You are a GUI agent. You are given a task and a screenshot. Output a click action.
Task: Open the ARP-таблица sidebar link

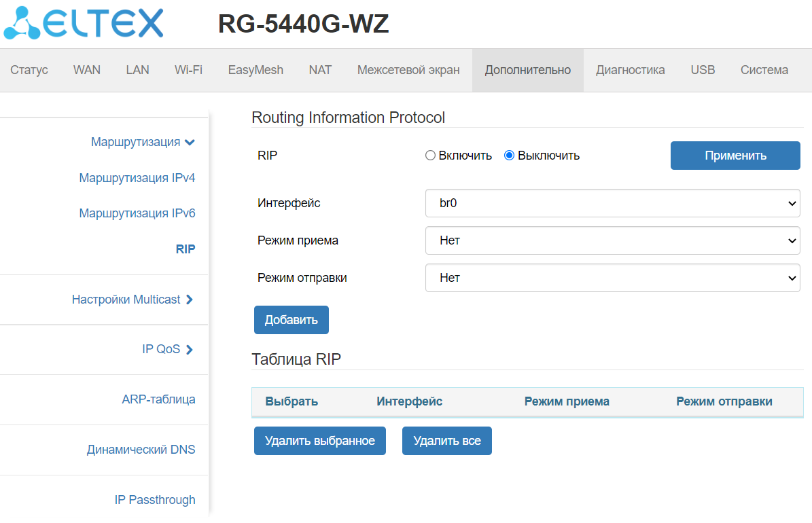point(158,399)
